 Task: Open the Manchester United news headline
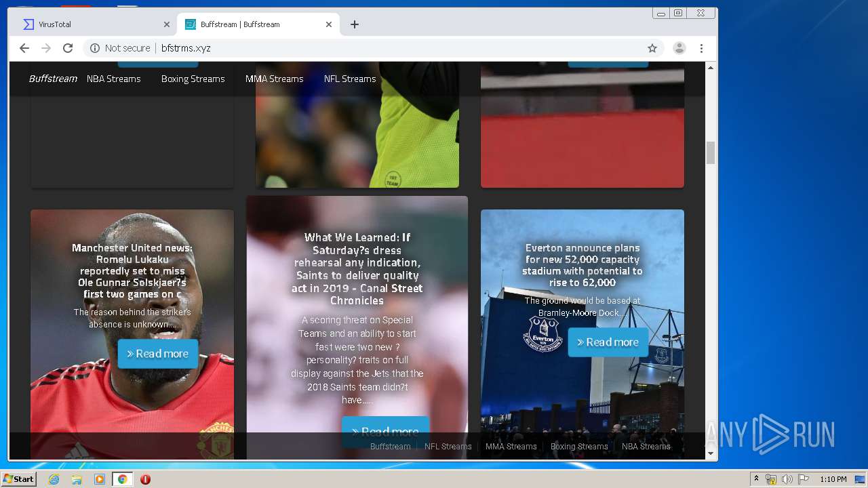(x=132, y=271)
